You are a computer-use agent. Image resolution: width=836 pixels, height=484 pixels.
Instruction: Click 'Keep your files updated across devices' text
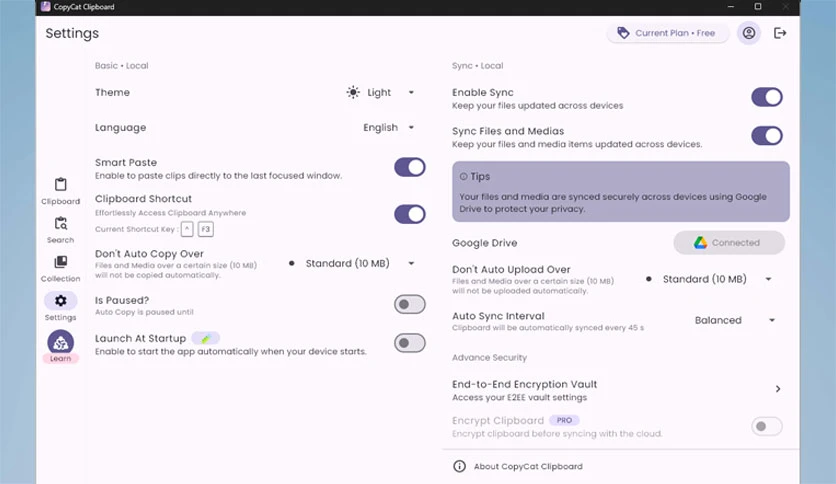click(x=537, y=106)
